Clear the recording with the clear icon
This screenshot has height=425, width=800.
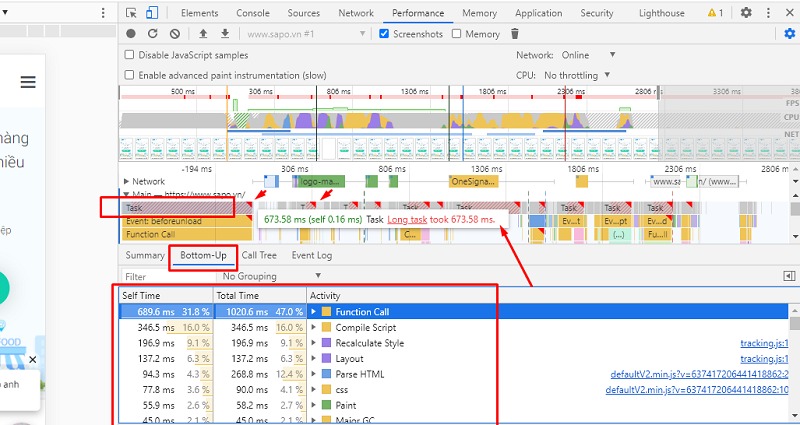(x=175, y=34)
